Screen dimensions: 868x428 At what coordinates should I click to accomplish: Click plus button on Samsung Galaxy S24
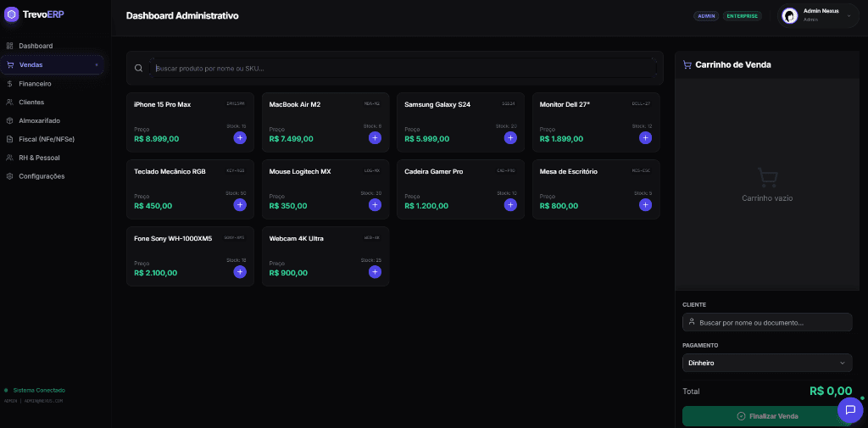point(510,137)
